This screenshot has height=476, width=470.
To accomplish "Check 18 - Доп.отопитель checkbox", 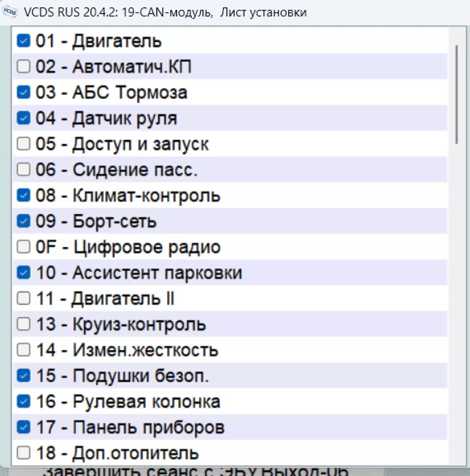I will pos(24,453).
